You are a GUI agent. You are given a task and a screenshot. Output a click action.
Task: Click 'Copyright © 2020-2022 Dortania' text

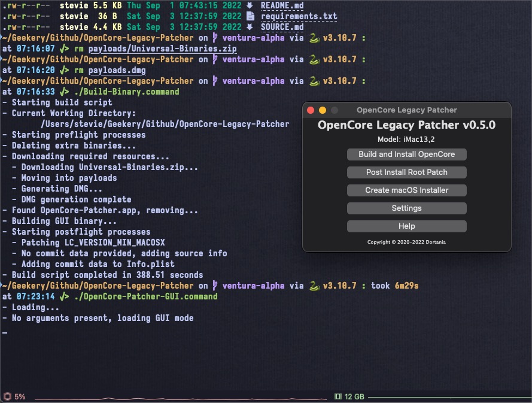coord(406,242)
